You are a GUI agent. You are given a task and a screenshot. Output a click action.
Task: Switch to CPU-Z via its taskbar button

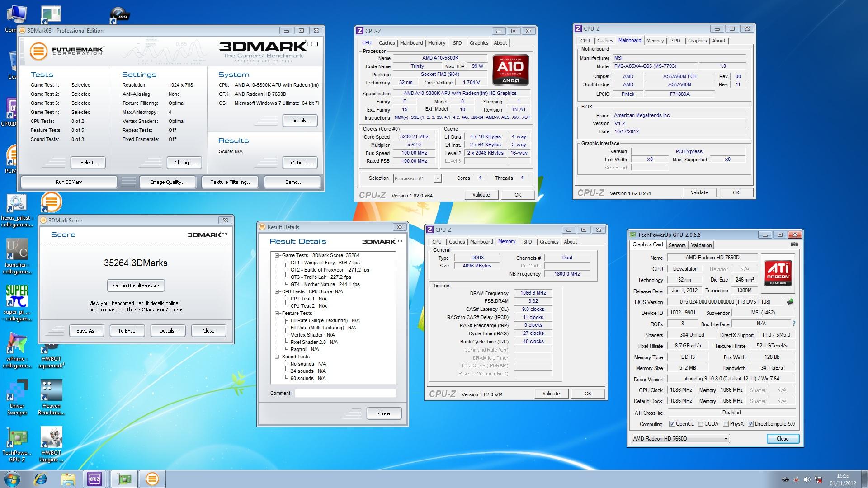(94, 479)
